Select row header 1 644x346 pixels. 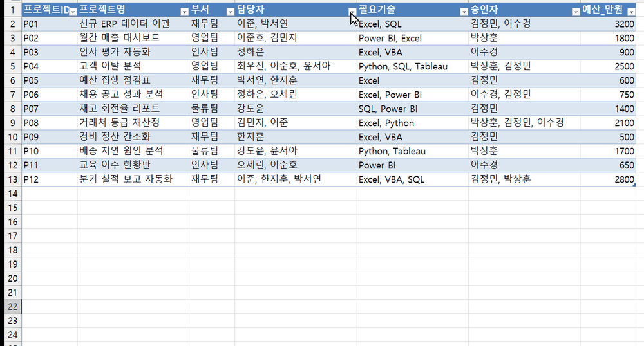pyautogui.click(x=13, y=10)
